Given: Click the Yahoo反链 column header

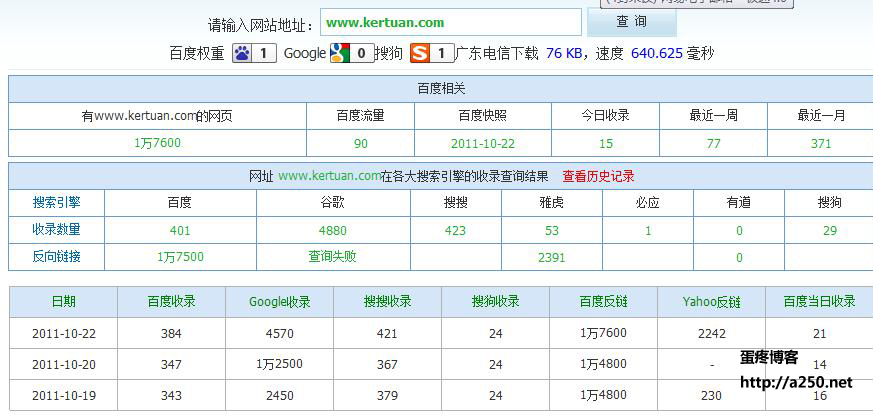Looking at the screenshot, I should click(x=712, y=302).
